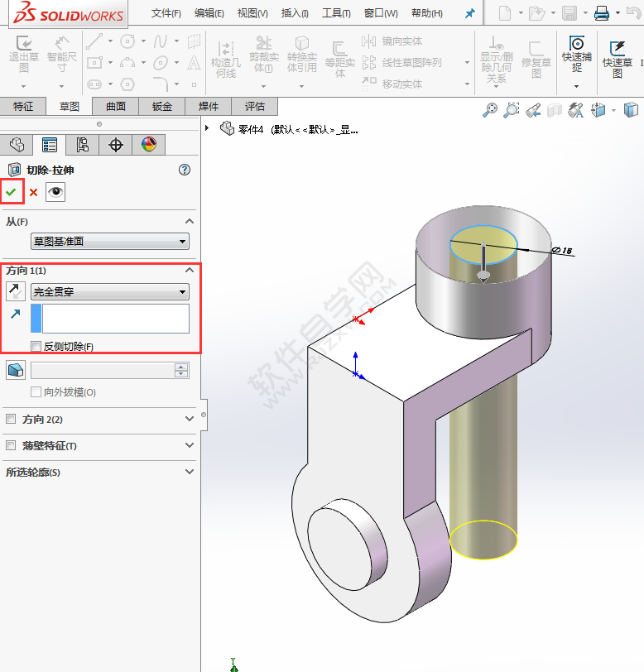Image resolution: width=644 pixels, height=672 pixels.
Task: Expand the 所选轮廓(S) section
Action: point(189,472)
